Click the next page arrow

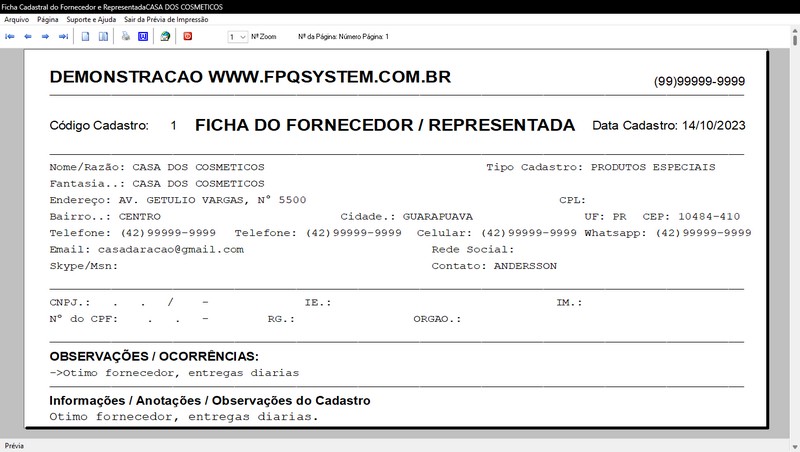click(x=45, y=36)
